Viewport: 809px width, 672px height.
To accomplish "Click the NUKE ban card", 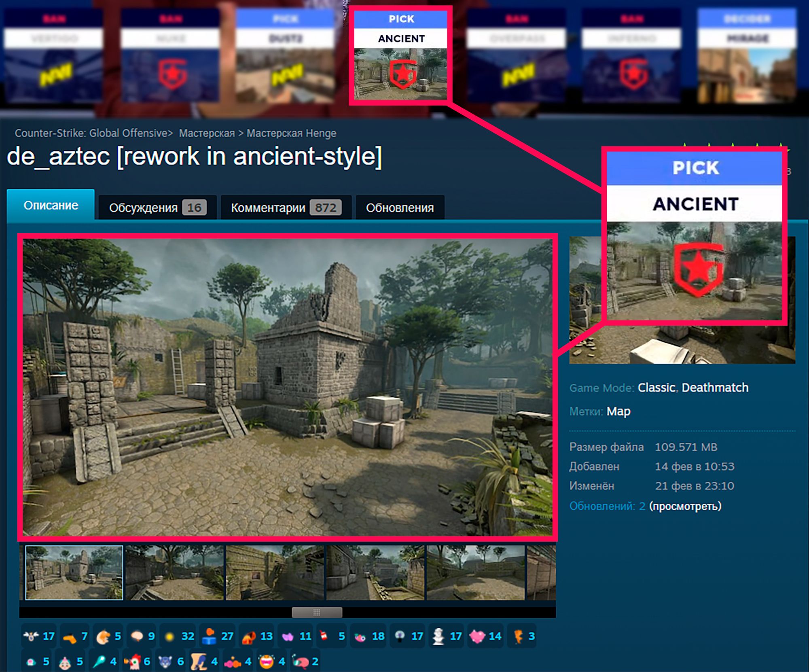I will click(170, 55).
